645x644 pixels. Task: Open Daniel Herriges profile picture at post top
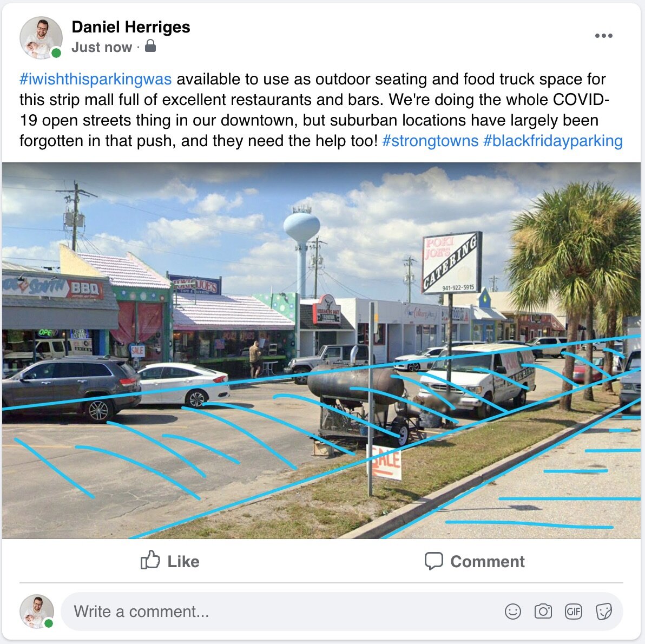coord(41,38)
